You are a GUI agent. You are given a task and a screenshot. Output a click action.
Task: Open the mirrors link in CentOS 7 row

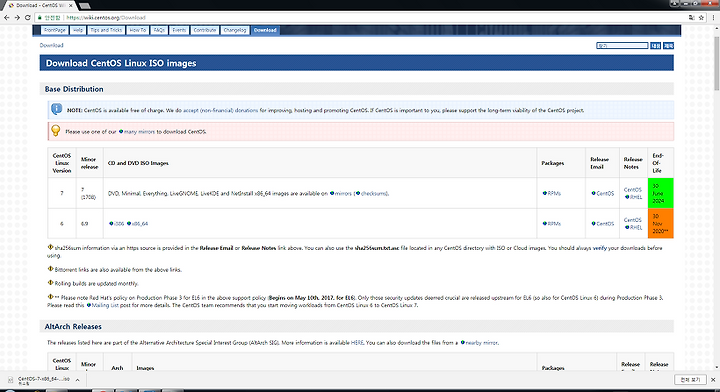(x=341, y=193)
